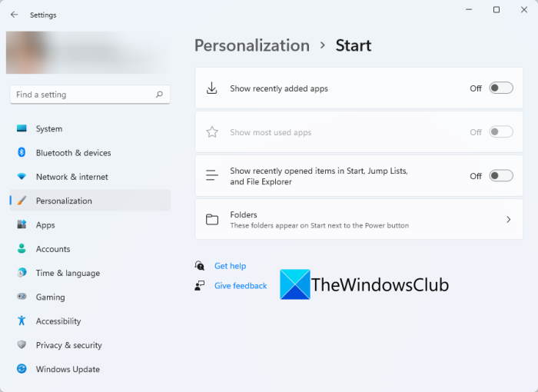This screenshot has height=392, width=538.
Task: Open the Get help link
Action: 230,266
